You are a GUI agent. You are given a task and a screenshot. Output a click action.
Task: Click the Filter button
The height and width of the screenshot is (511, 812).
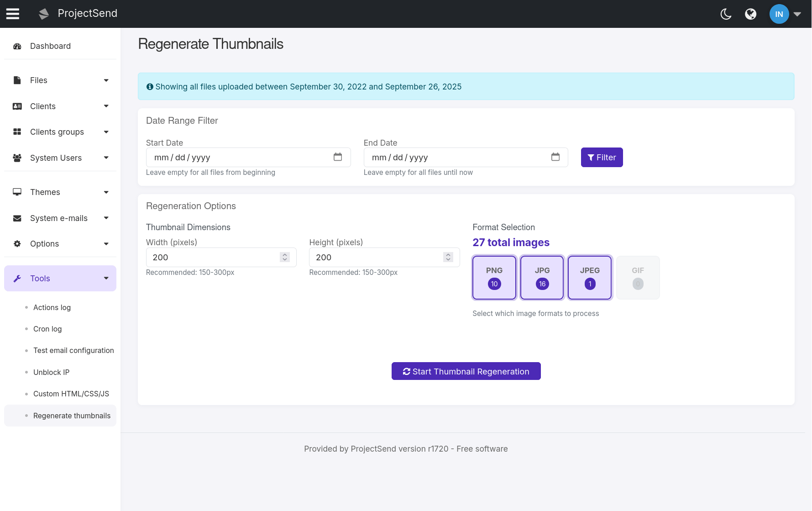(602, 157)
